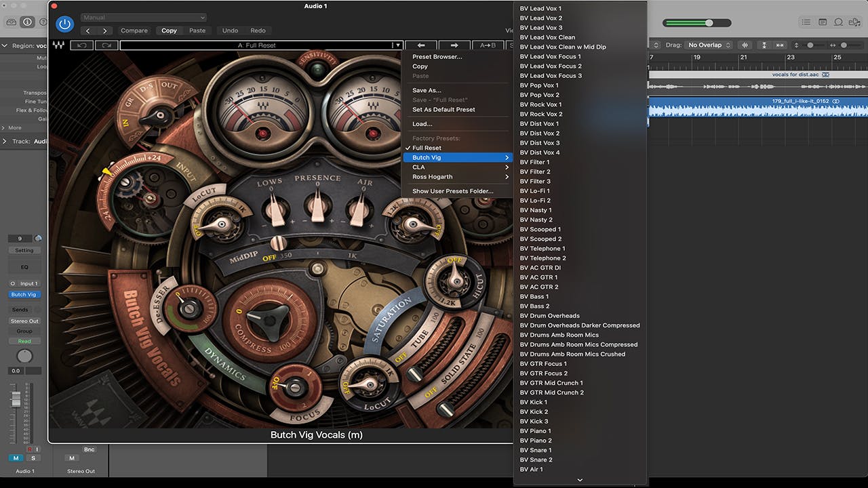
Task: Toggle vertical auto zoom icon
Action: (x=764, y=45)
